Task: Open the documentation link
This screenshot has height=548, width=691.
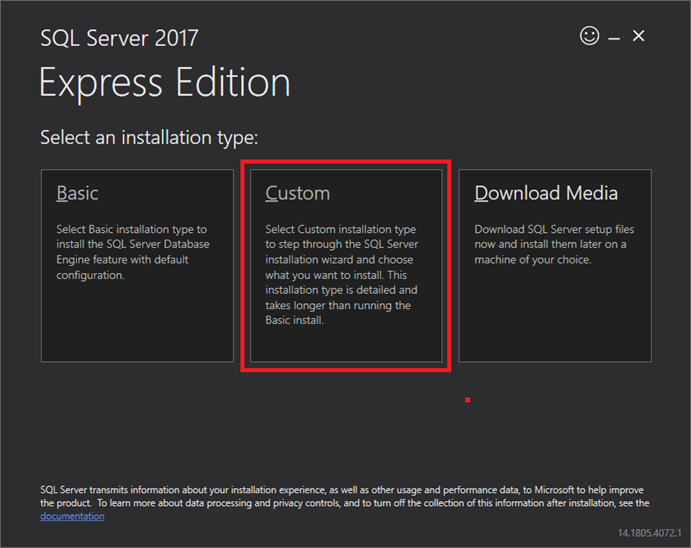Action: click(x=72, y=516)
